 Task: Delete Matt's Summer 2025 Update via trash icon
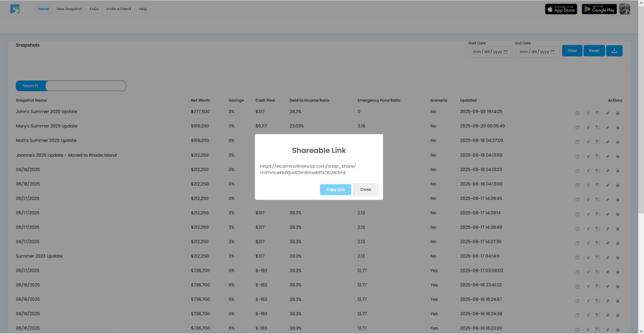[618, 142]
